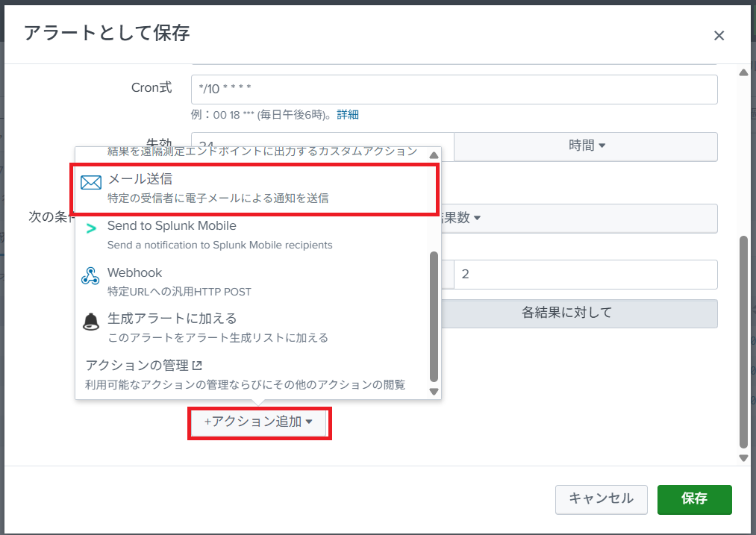This screenshot has width=756, height=535.
Task: Choose Send to Splunk Mobile action
Action: (x=219, y=235)
